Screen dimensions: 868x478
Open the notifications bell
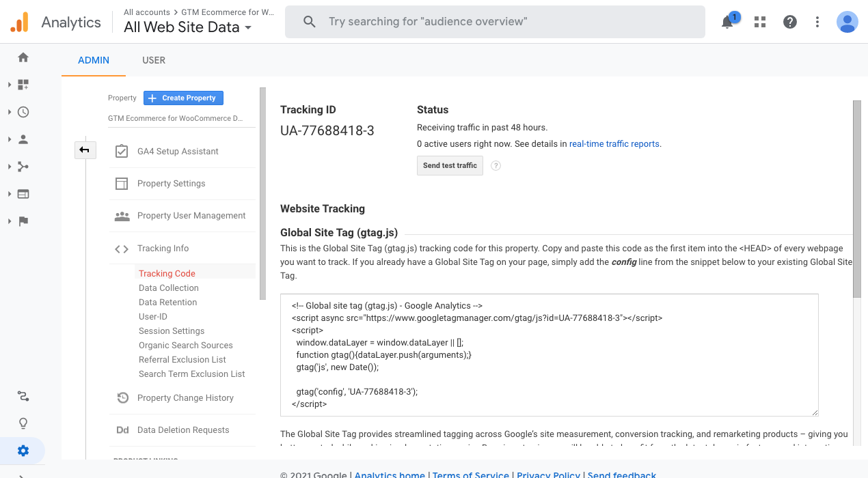(727, 22)
